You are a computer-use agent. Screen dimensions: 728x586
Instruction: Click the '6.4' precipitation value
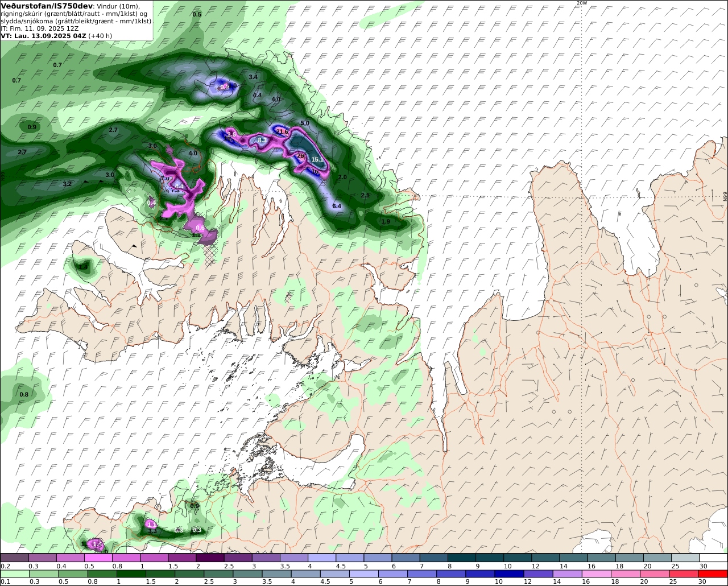click(336, 206)
